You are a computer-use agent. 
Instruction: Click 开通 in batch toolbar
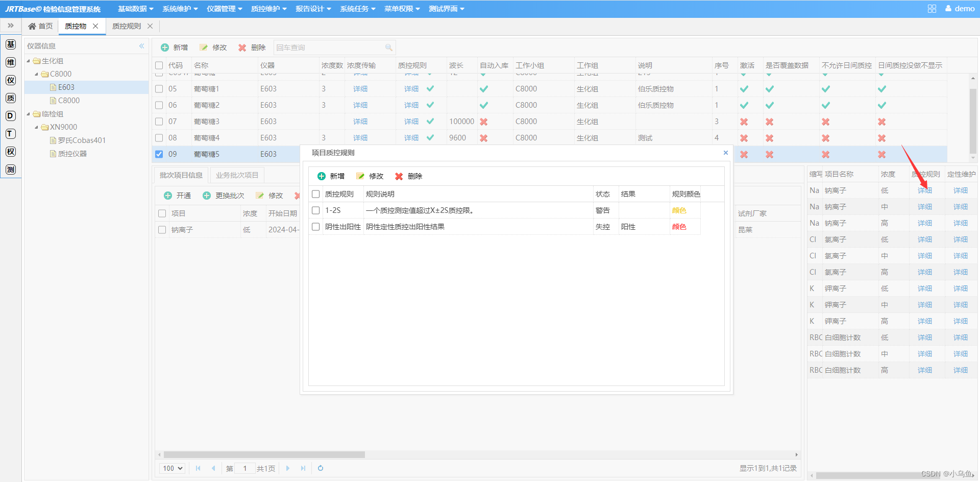pos(178,196)
